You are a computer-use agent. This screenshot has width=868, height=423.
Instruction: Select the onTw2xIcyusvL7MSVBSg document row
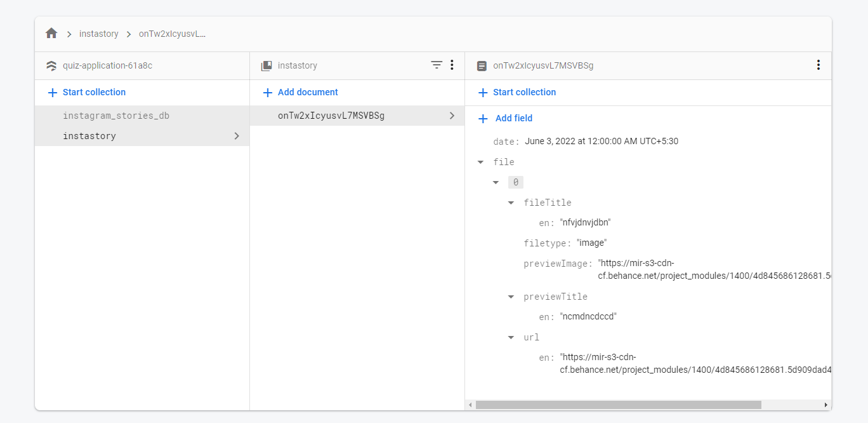(x=357, y=116)
